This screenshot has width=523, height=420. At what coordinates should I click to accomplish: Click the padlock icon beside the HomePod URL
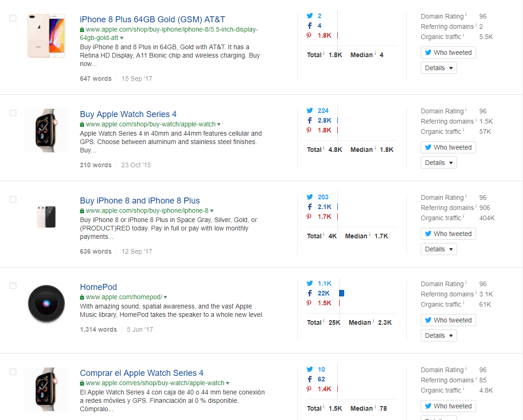pyautogui.click(x=83, y=297)
